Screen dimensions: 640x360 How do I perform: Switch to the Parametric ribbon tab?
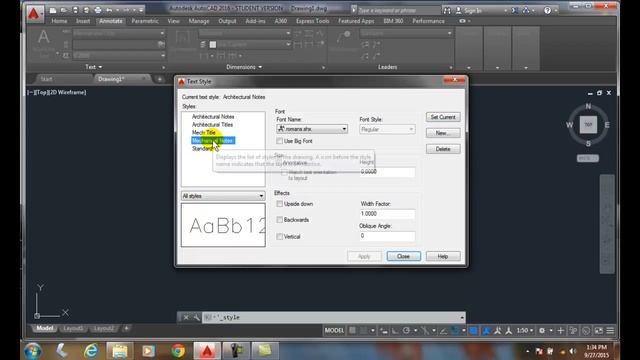(x=145, y=21)
